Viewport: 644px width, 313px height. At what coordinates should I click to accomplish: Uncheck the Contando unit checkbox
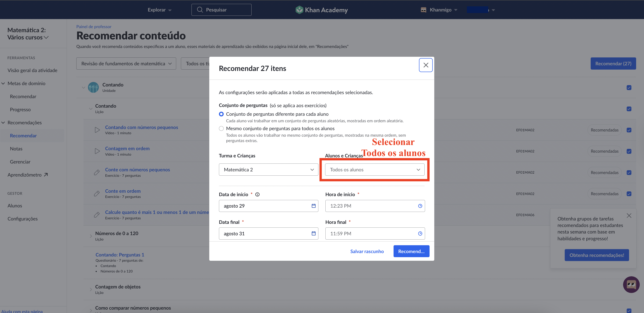pos(629,88)
